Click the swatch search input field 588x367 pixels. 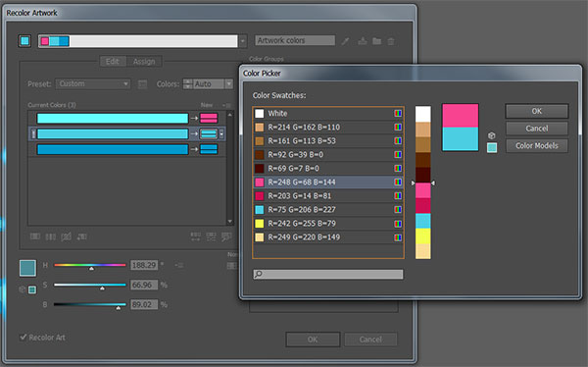328,274
